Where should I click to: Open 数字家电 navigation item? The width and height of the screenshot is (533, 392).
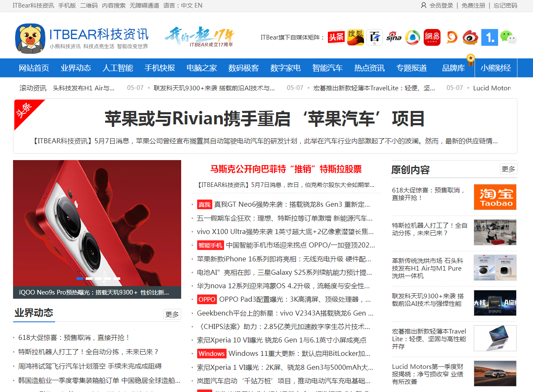[285, 68]
